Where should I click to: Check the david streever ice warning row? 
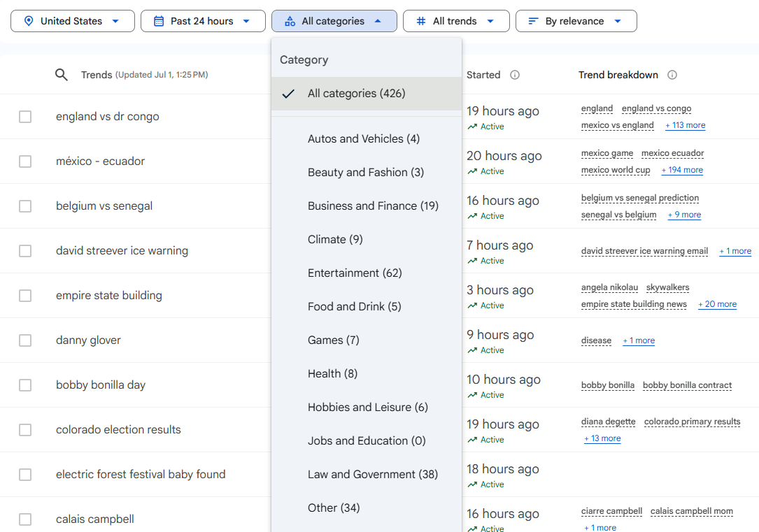tap(25, 250)
